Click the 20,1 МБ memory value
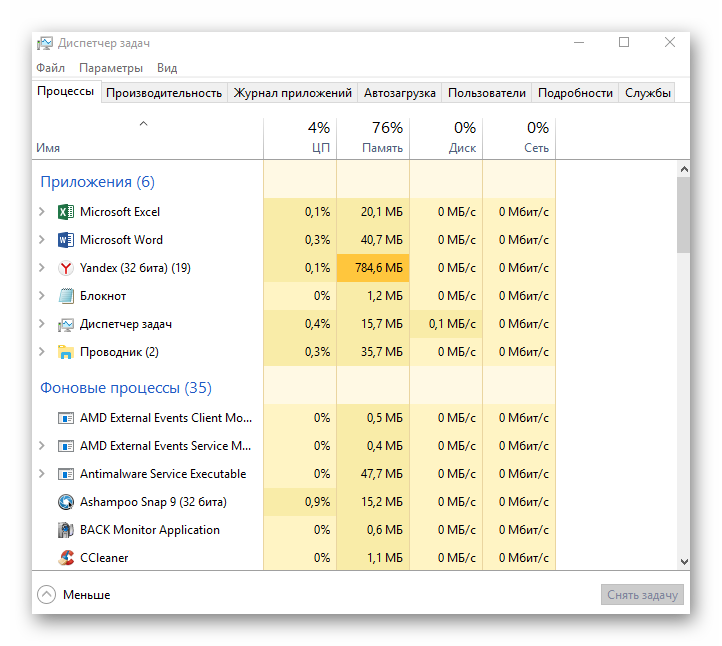This screenshot has height=646, width=722. [x=382, y=212]
